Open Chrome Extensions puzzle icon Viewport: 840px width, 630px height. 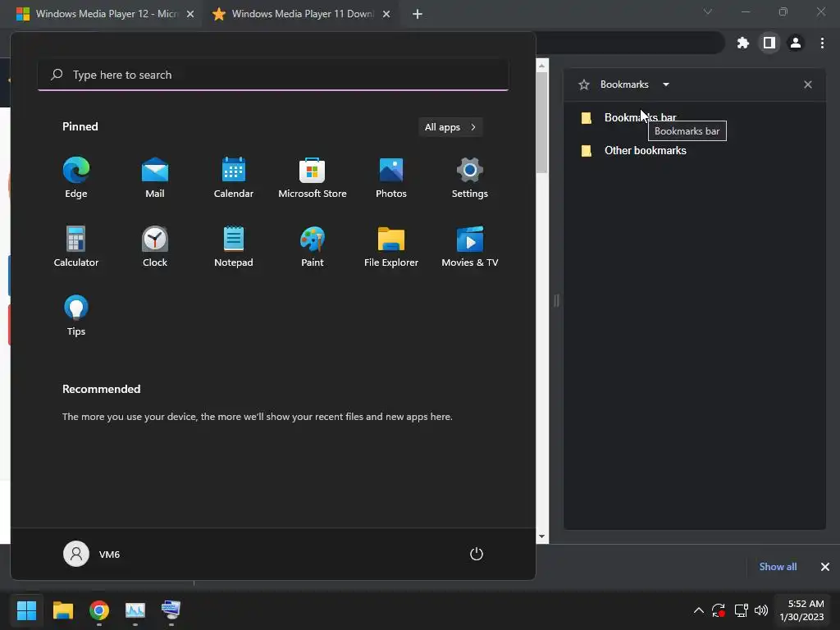coord(742,43)
